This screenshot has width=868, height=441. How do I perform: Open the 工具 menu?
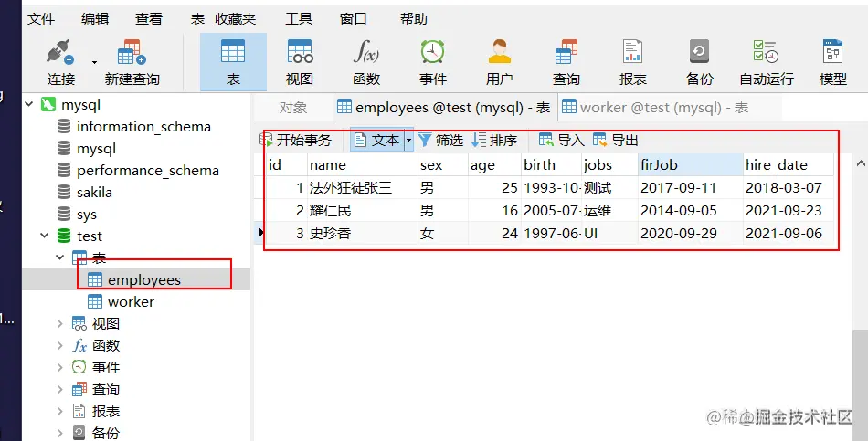pos(299,19)
